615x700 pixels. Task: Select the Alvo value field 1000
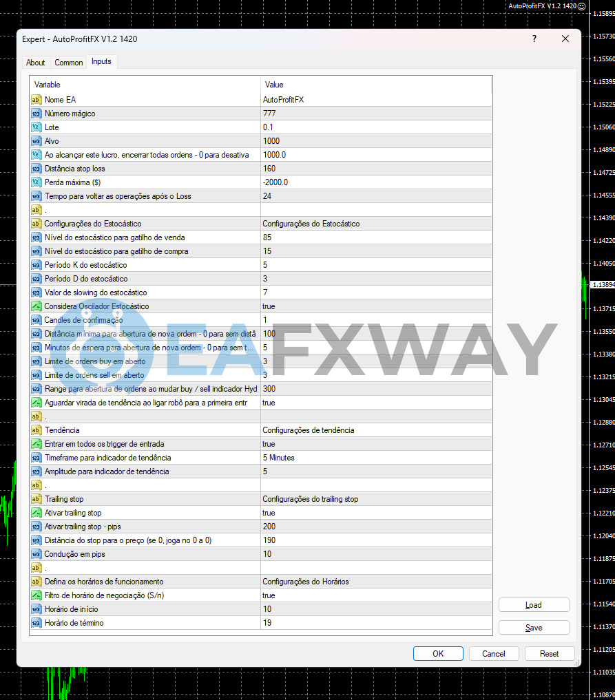[375, 141]
